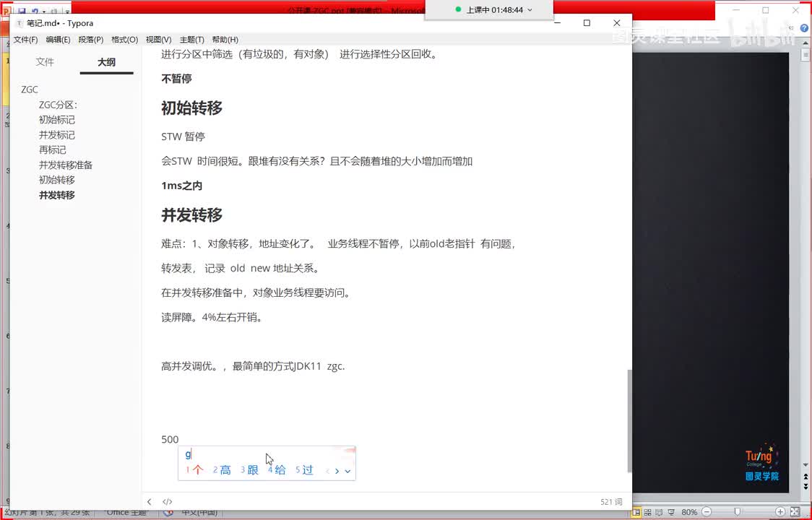This screenshot has width=812, height=520.
Task: Open the 上课中 class status dropdown
Action: point(530,10)
